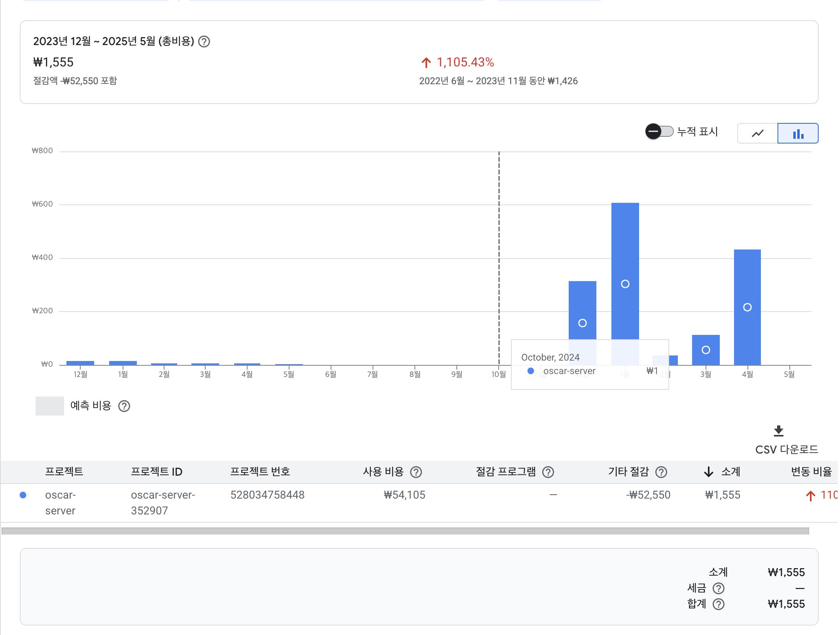The width and height of the screenshot is (840, 635).
Task: Sort table by 소계 column arrow
Action: 708,472
